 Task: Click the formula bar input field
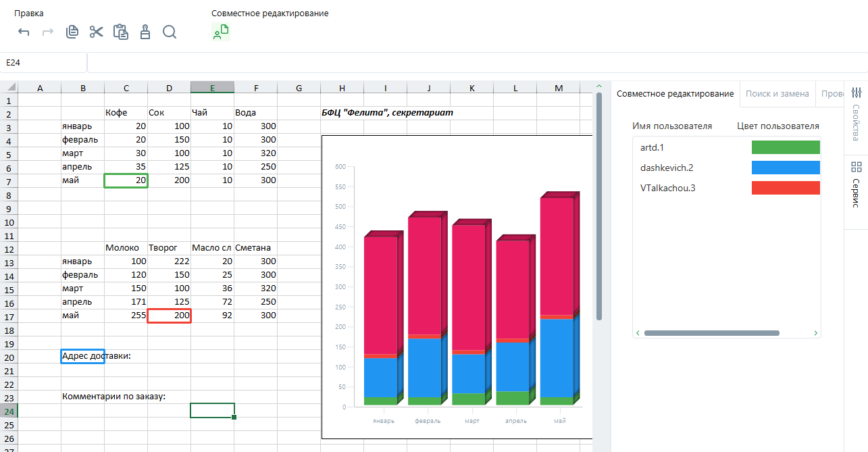473,62
